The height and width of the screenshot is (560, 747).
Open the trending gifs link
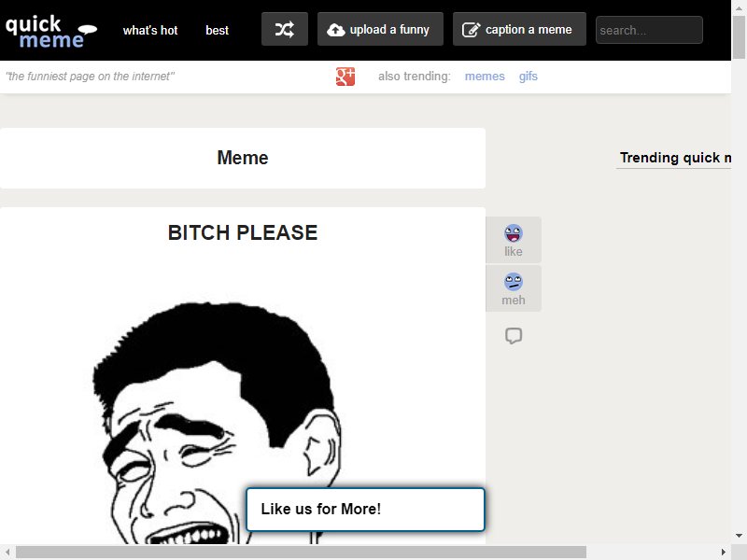click(x=528, y=77)
